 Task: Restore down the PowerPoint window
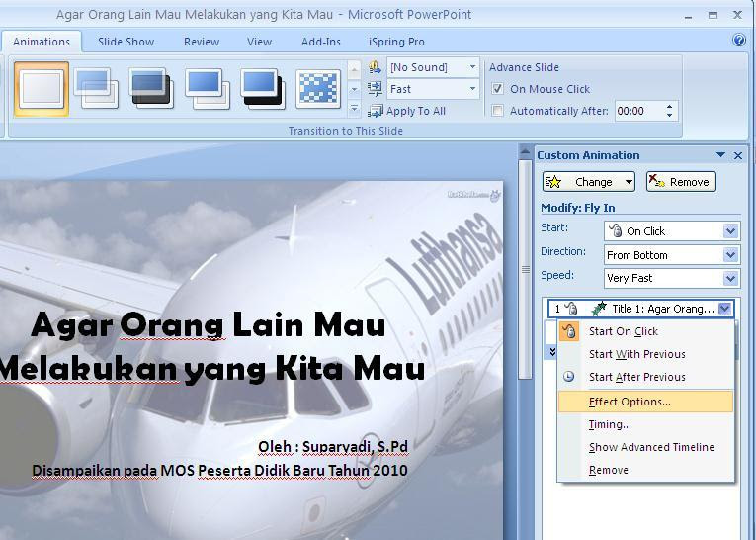[713, 16]
